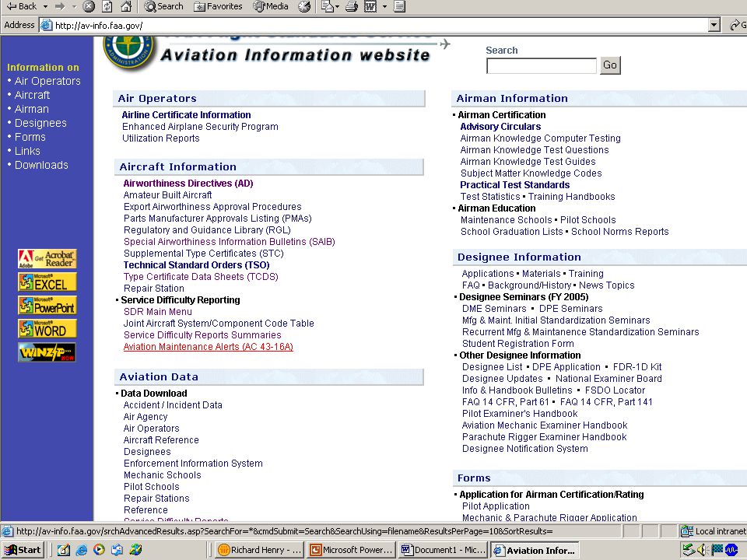
Task: Open the Edit with Word dropdown arrow
Action: tap(384, 7)
